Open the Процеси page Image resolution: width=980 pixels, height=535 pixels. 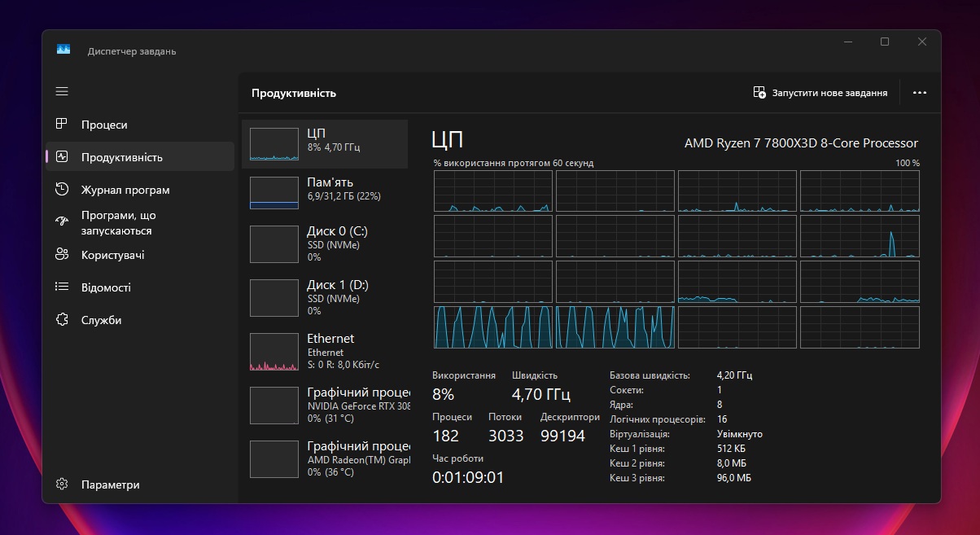tap(140, 125)
